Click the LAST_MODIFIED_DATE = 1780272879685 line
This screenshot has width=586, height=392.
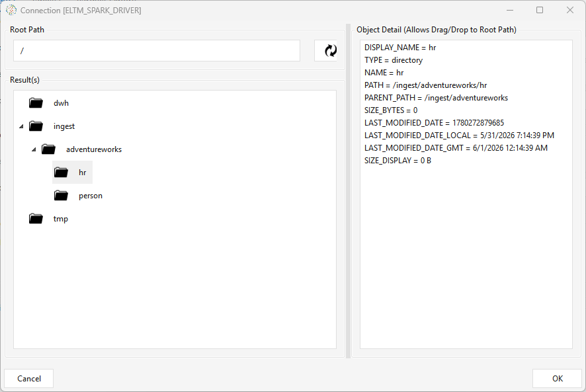click(435, 123)
